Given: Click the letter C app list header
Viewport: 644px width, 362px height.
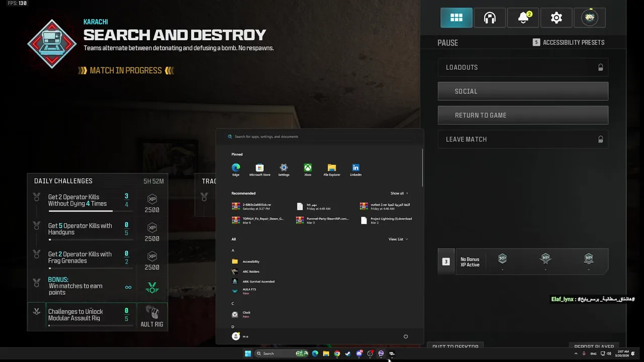Looking at the screenshot, I should click(233, 304).
